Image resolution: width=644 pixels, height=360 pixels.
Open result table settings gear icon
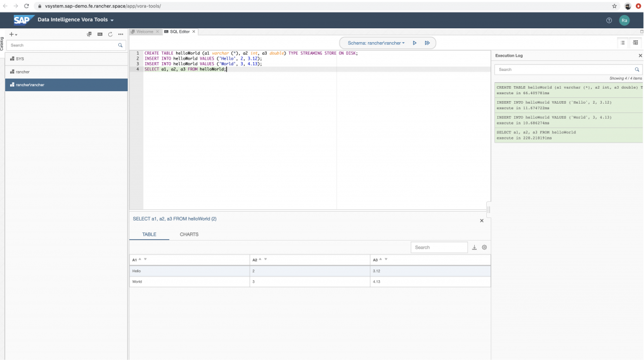click(484, 248)
